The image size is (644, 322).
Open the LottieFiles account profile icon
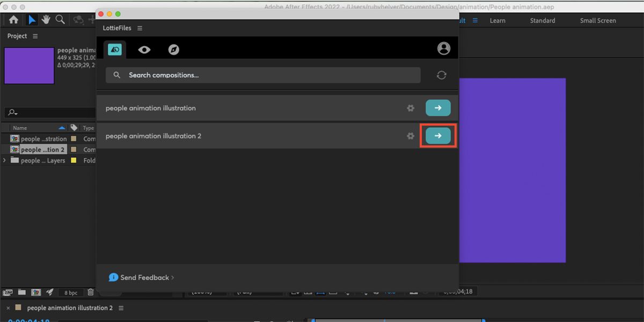(x=444, y=48)
